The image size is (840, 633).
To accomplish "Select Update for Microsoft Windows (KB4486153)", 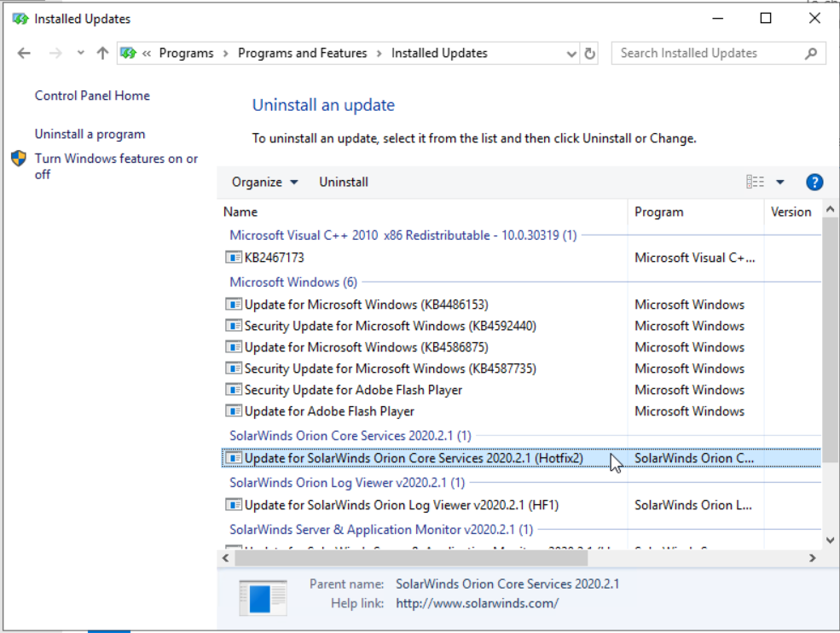I will pos(367,305).
